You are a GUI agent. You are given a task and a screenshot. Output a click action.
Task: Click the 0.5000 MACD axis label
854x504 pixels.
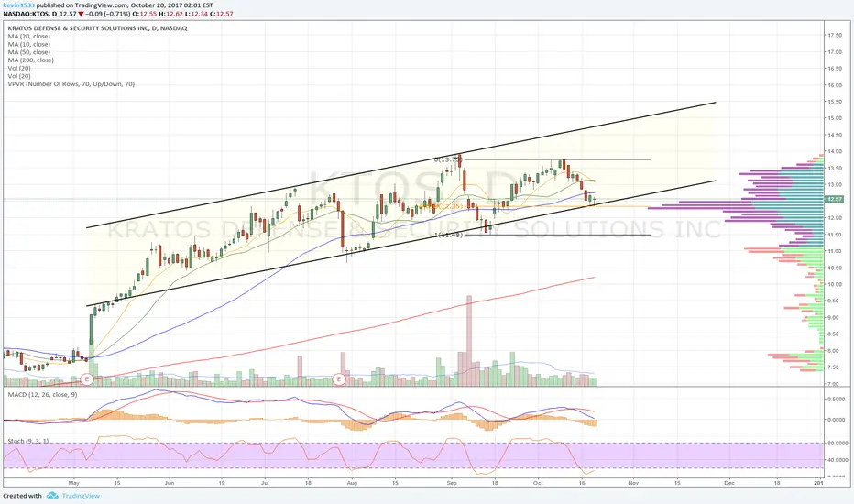click(x=837, y=399)
